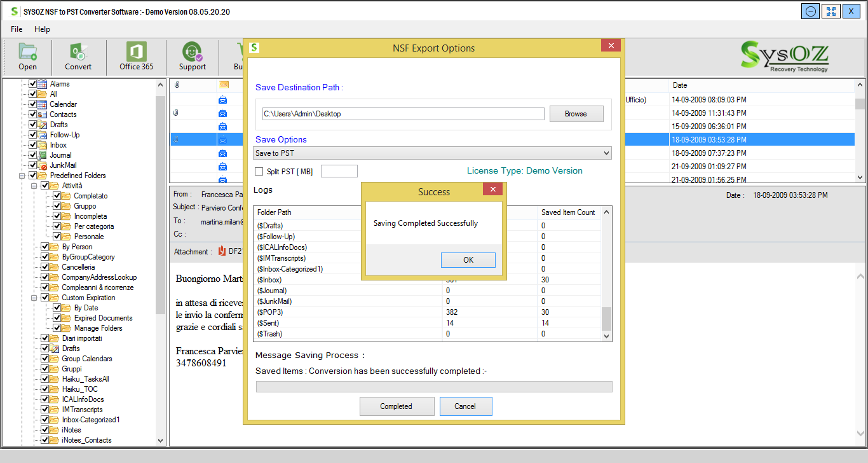Uncheck the Haiku_TasksAll checkbox
The width and height of the screenshot is (868, 463).
pos(45,379)
